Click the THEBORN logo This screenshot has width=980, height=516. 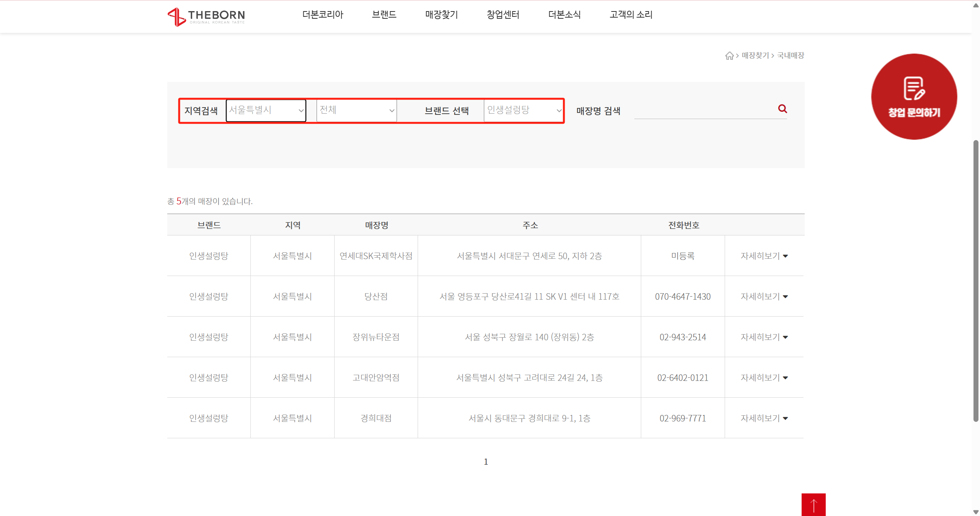pyautogui.click(x=206, y=16)
